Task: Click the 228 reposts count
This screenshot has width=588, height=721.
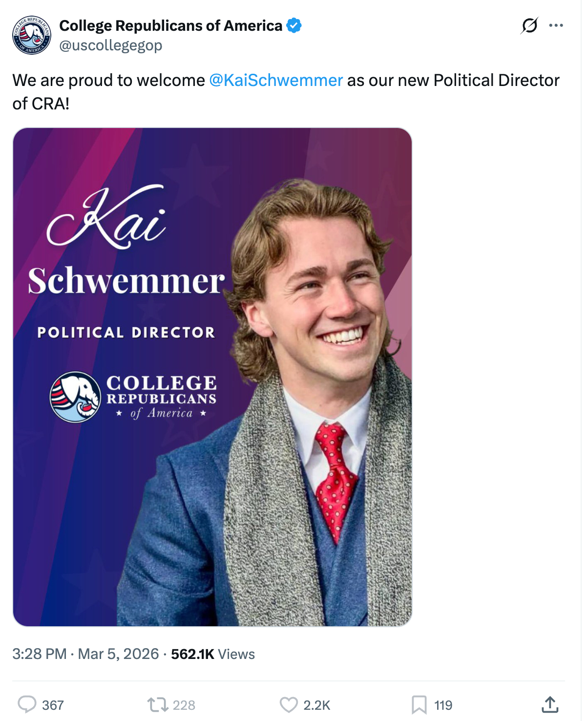Action: click(x=184, y=705)
